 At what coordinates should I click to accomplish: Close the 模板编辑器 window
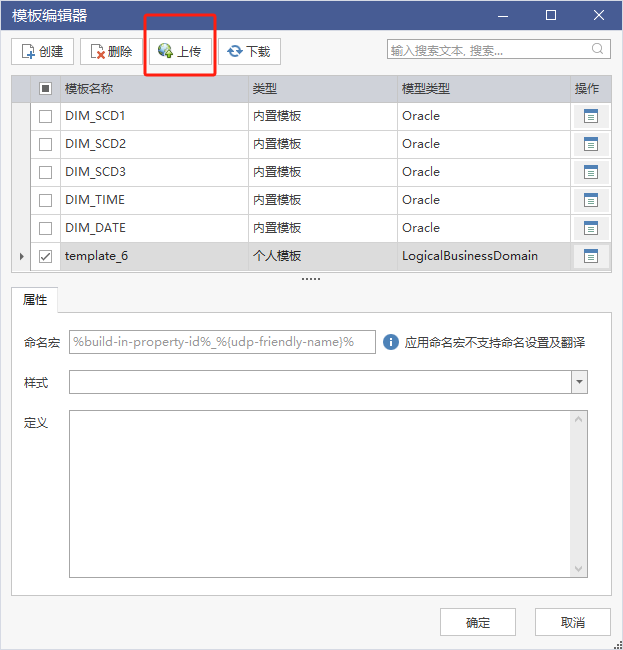coord(599,16)
